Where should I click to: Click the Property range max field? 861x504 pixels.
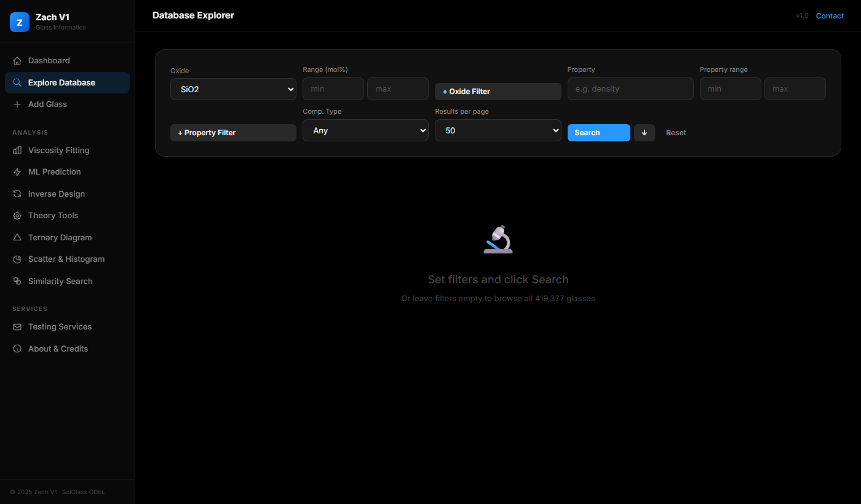tap(795, 89)
